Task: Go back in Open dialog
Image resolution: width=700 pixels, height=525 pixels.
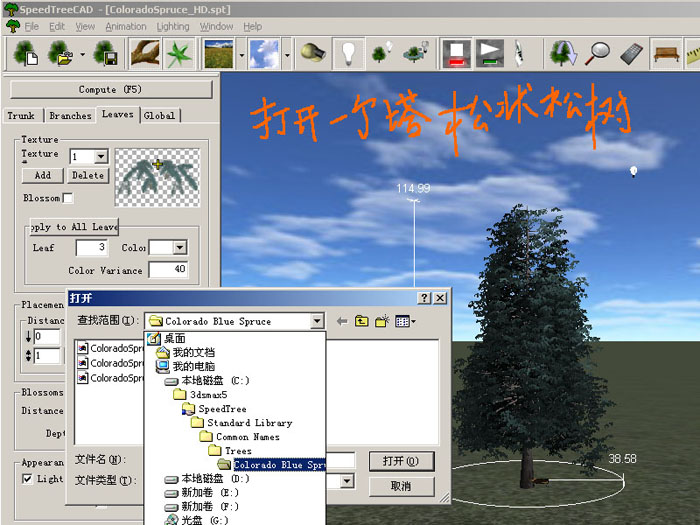Action: (342, 321)
